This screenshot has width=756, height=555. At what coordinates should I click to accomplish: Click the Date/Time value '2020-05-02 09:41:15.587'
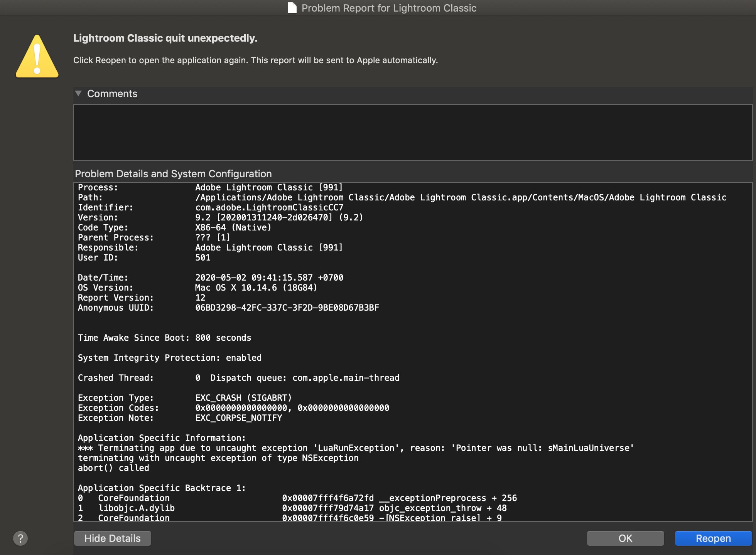coord(254,277)
